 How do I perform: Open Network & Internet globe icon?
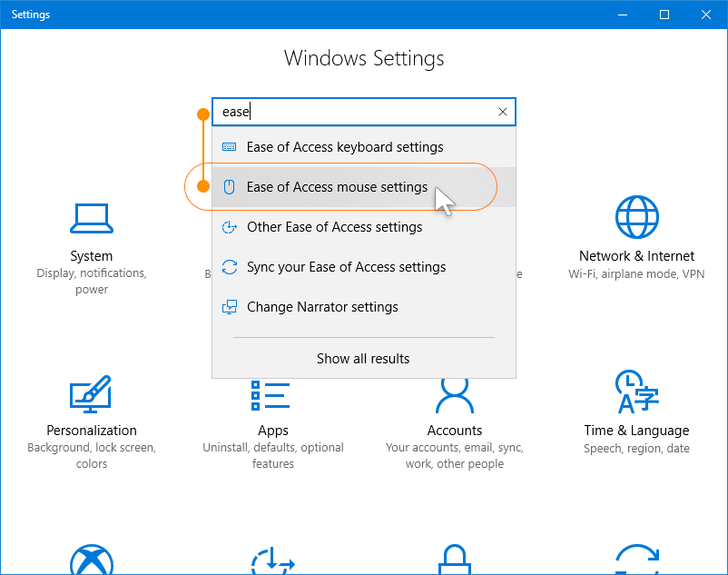click(x=636, y=217)
